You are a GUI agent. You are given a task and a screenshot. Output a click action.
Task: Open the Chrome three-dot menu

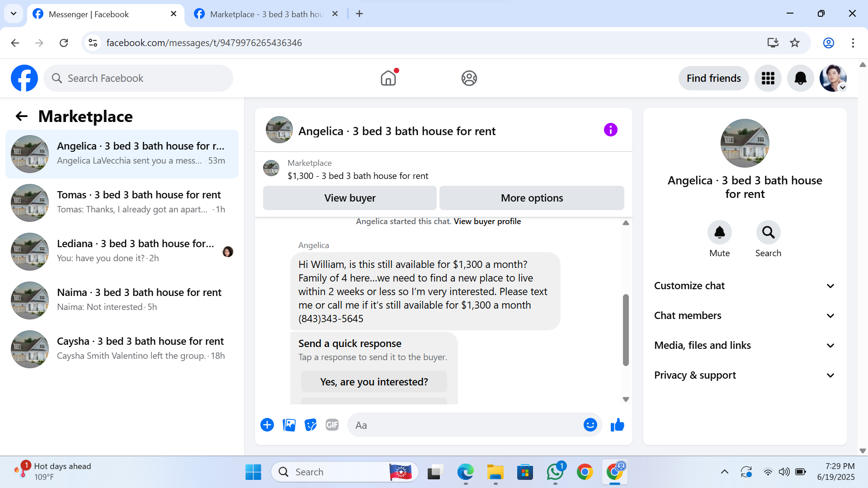853,43
